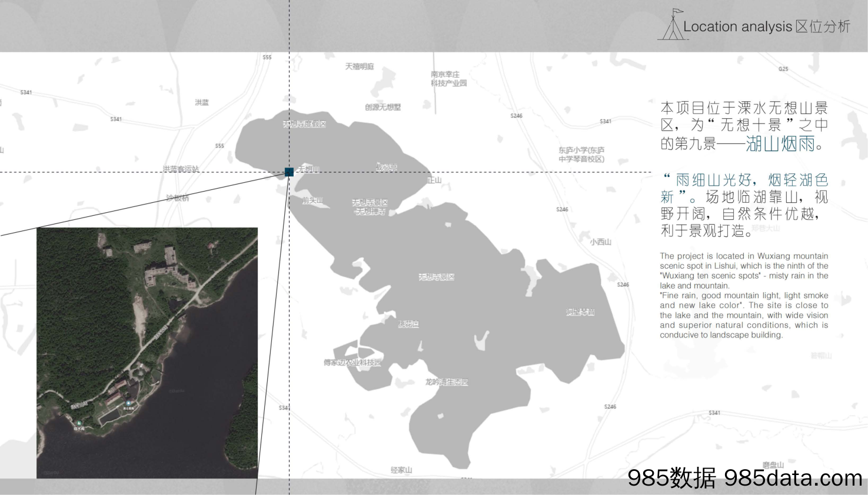The height and width of the screenshot is (495, 868).
Task: Click the '磨盘山' map label
Action: [x=773, y=465]
